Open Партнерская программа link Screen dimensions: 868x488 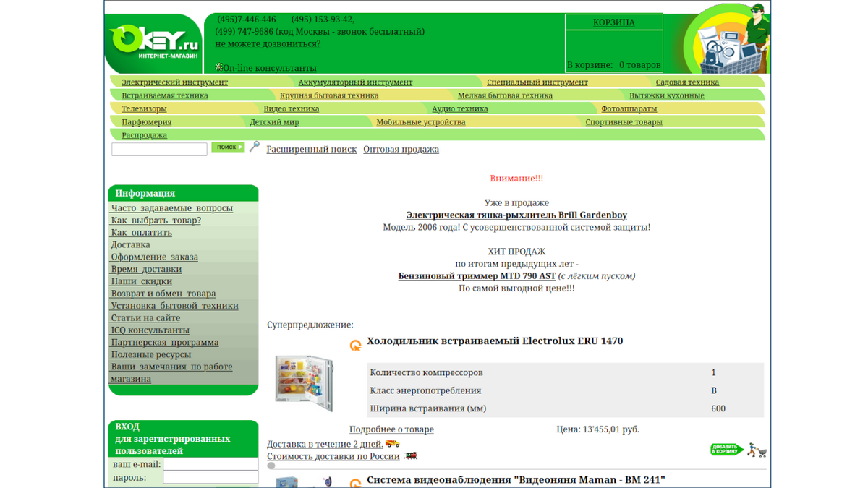[x=164, y=343]
